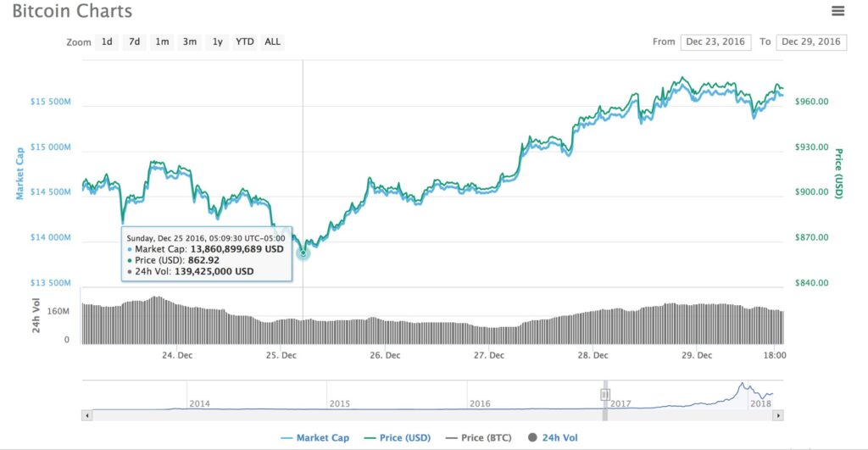Open the hamburger chart context menu
Viewport: 868px width, 450px height.
tap(837, 10)
